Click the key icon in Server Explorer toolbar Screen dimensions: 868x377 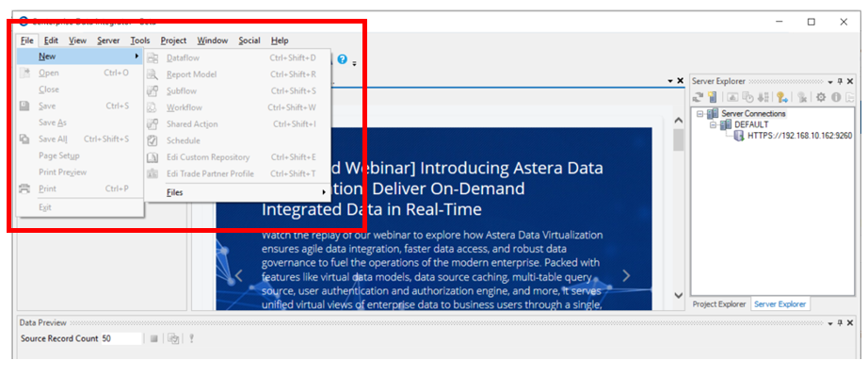click(x=781, y=97)
